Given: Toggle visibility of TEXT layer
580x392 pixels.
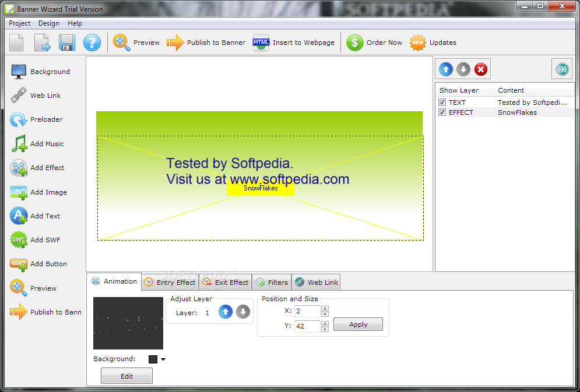Looking at the screenshot, I should [x=442, y=103].
